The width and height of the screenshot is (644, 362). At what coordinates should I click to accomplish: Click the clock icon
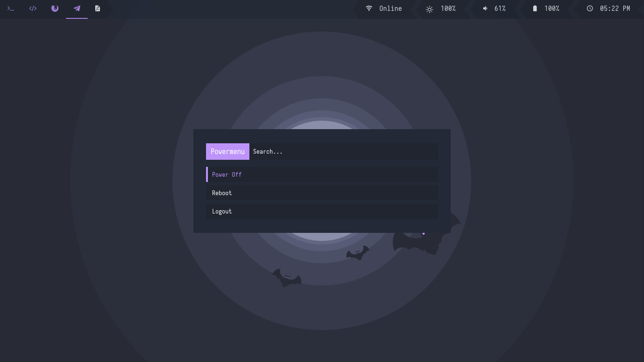click(590, 8)
